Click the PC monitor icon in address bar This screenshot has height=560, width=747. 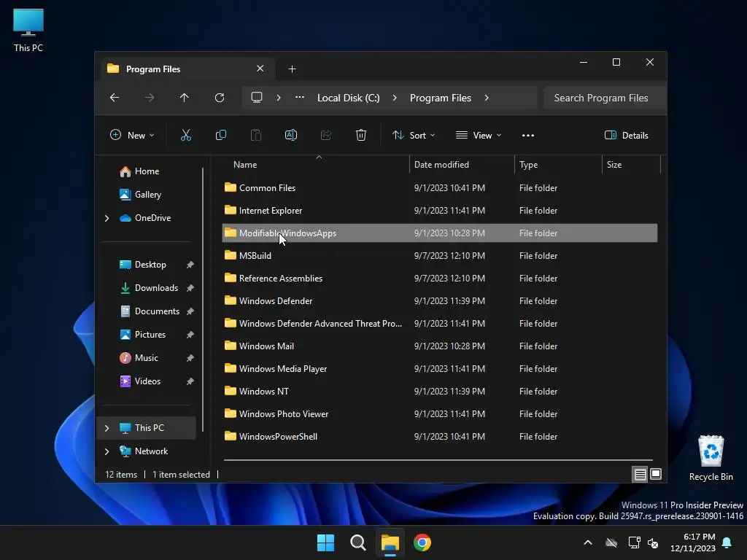point(257,98)
